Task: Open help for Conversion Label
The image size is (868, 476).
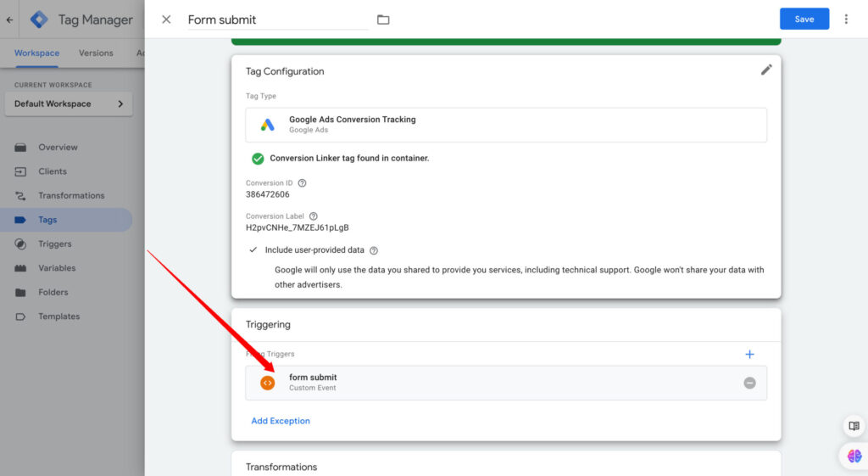Action: coord(314,216)
